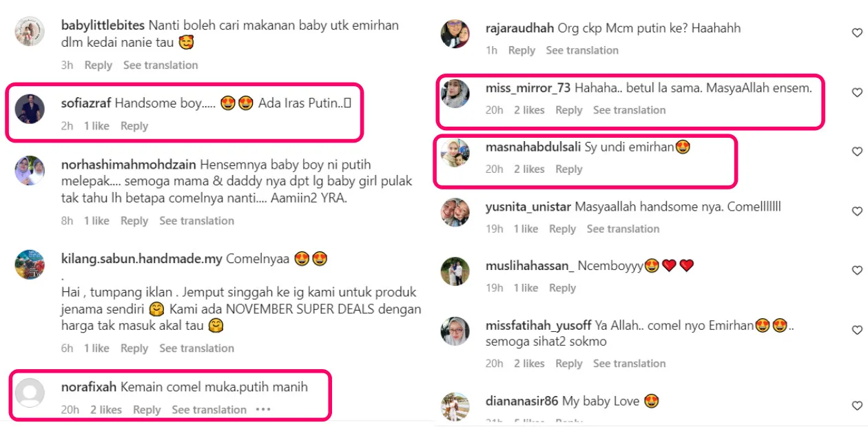This screenshot has width=868, height=427.
Task: Open the norhashimahmohdzain username link
Action: [129, 165]
